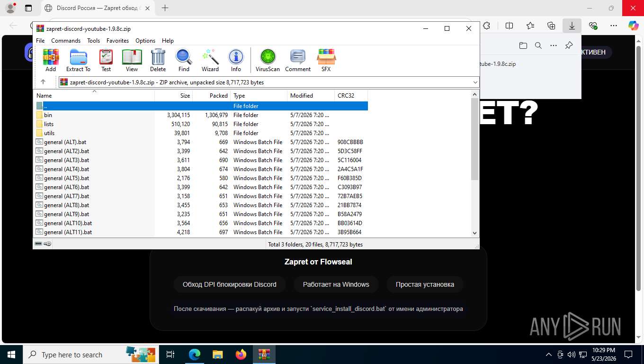This screenshot has width=644, height=364.
Task: Sort by CRC32 column header
Action: 351,95
